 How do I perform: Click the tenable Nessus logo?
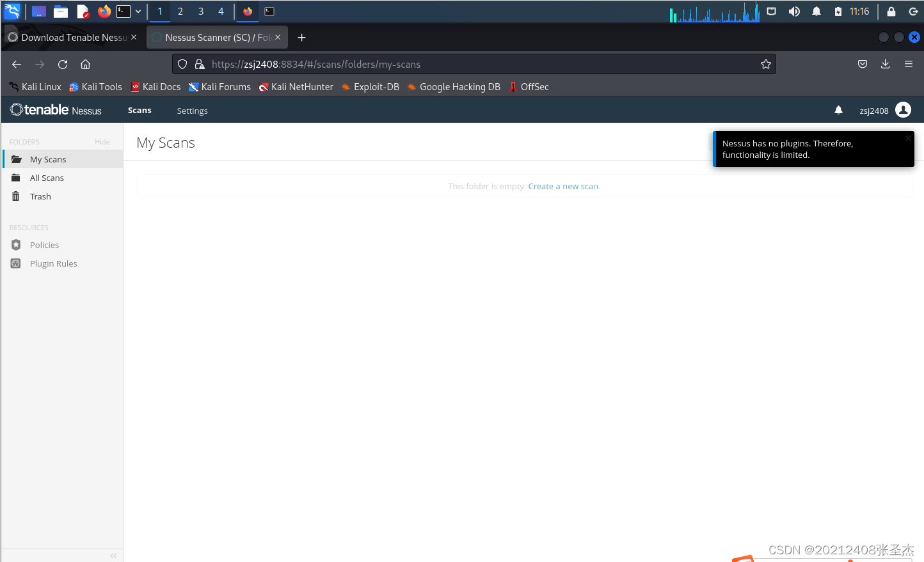tap(56, 110)
